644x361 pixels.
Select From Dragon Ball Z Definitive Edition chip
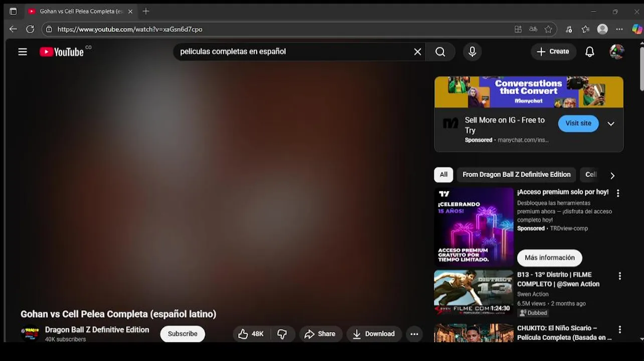pos(517,174)
